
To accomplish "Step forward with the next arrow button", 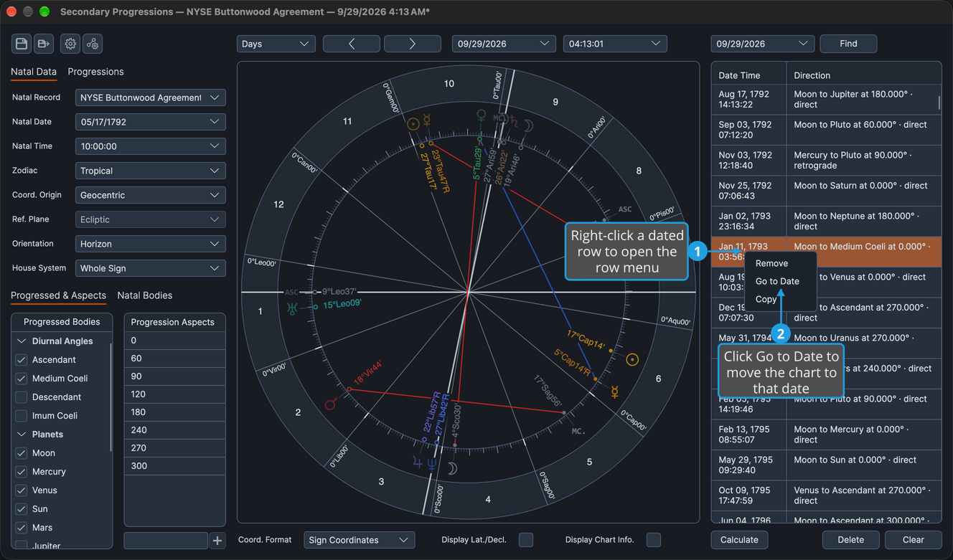I will point(413,44).
